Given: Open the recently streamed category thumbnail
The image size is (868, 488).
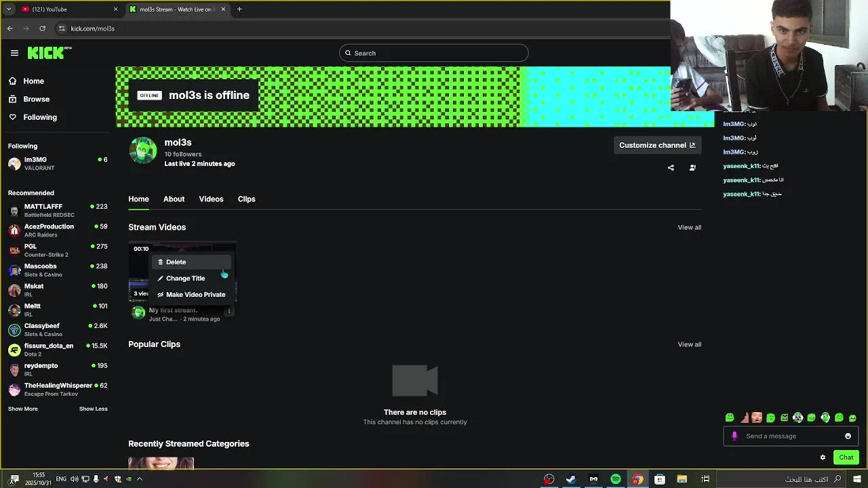Looking at the screenshot, I should click(x=161, y=462).
